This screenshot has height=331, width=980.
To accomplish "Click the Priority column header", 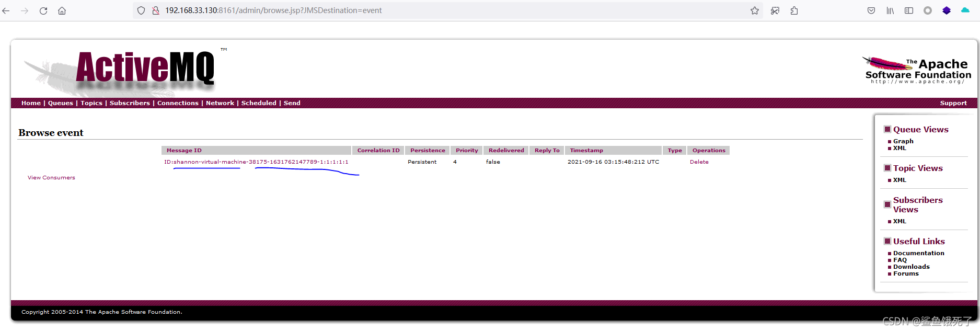I will pyautogui.click(x=467, y=151).
